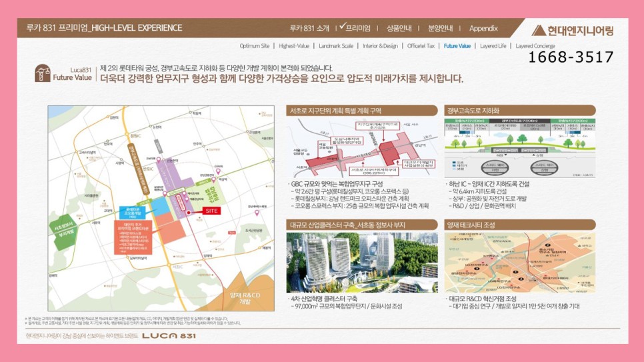Click the 경부고속도로 지하화 section header

pyautogui.click(x=519, y=111)
